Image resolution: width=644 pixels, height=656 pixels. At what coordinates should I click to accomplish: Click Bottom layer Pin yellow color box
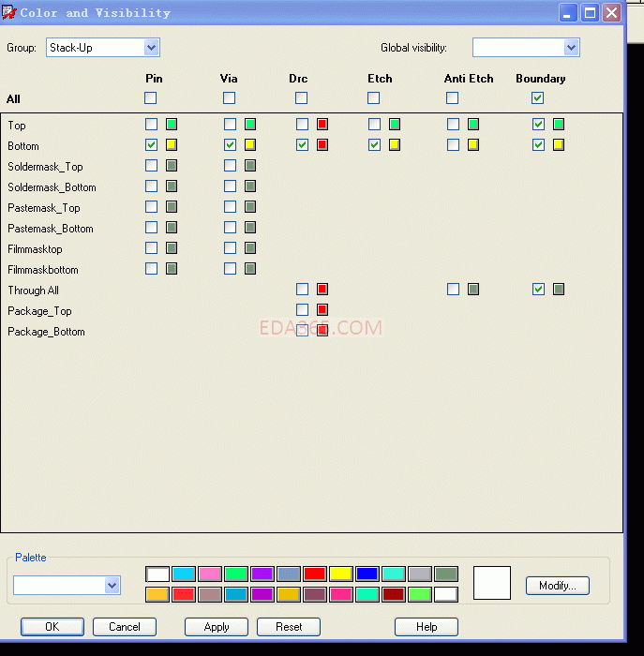pyautogui.click(x=172, y=144)
